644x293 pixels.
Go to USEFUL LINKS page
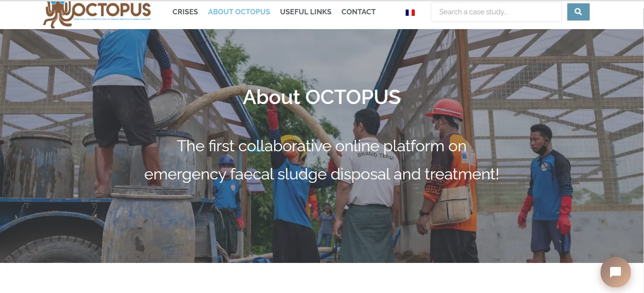(306, 12)
